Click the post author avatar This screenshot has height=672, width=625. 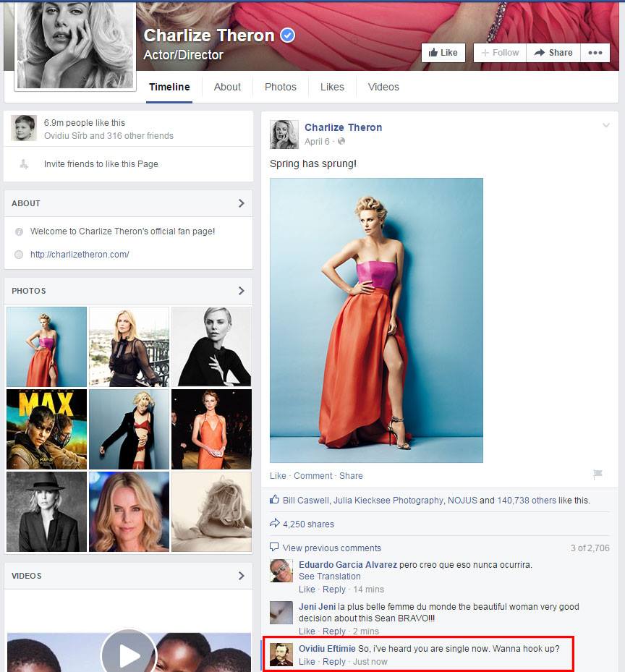click(x=284, y=135)
